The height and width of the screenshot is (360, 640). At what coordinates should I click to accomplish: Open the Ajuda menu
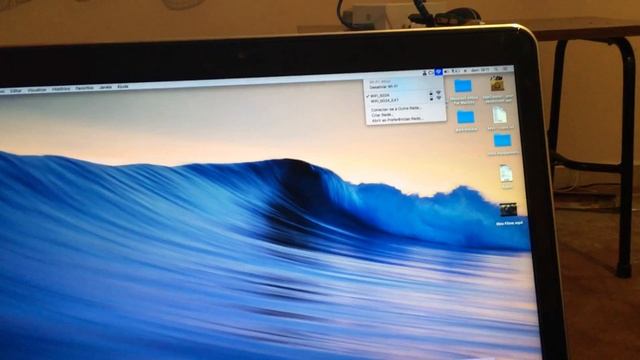click(x=123, y=87)
